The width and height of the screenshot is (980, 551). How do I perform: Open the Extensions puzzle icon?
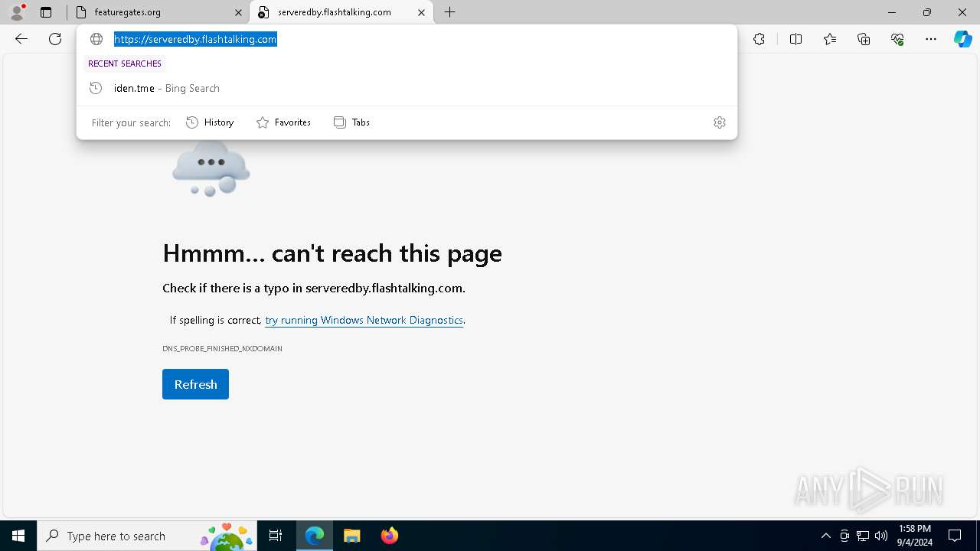pyautogui.click(x=759, y=39)
